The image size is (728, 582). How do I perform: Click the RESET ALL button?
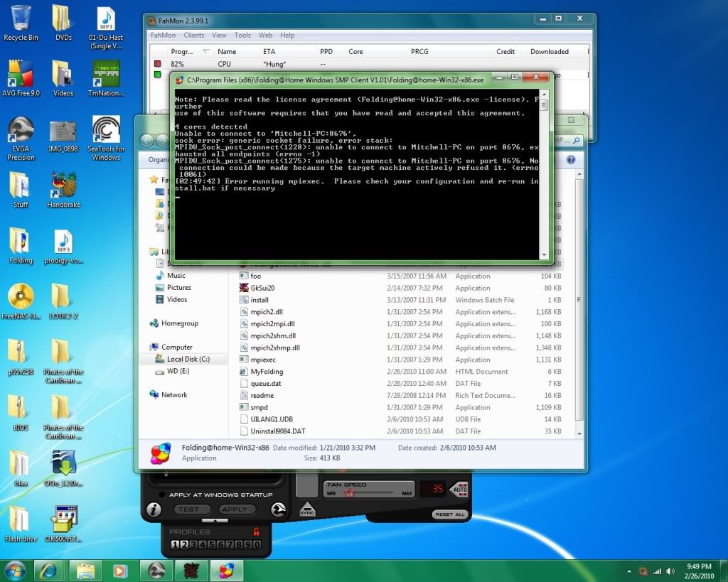449,514
